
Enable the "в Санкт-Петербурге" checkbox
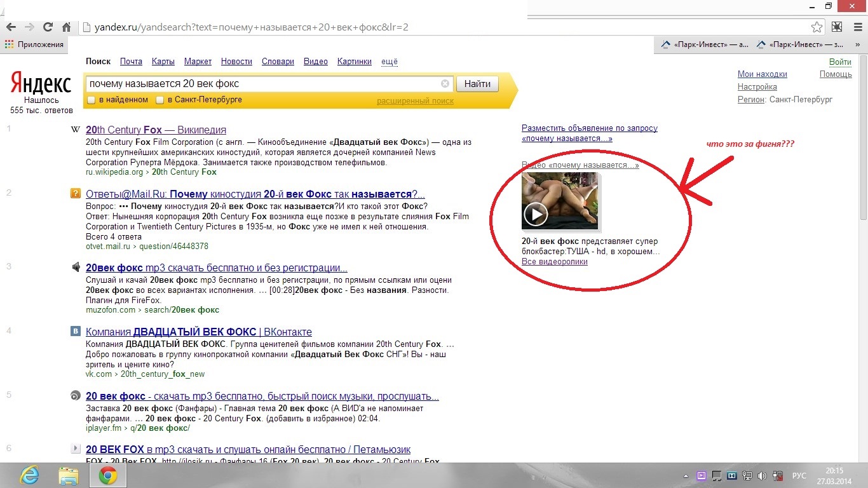(160, 100)
